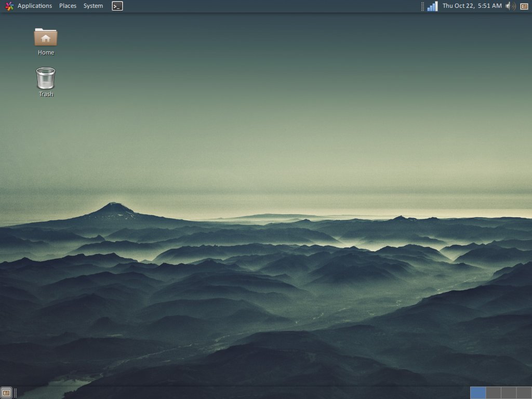Switch to the second workspace

click(494, 393)
